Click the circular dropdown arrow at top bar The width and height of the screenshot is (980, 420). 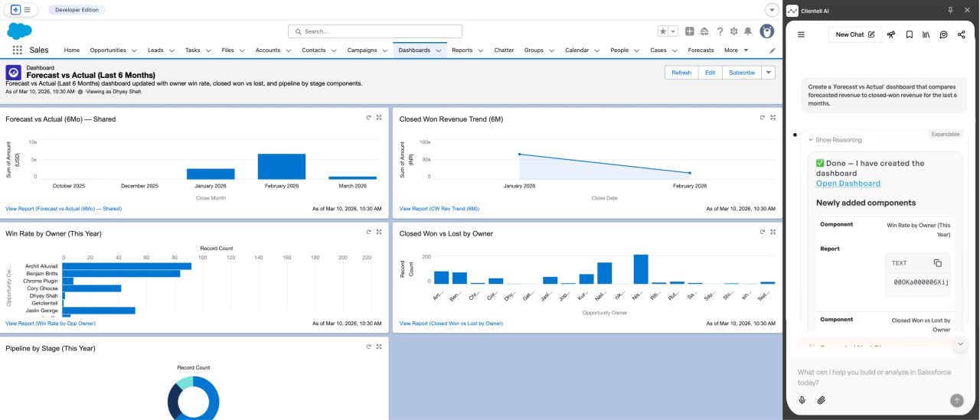772,10
